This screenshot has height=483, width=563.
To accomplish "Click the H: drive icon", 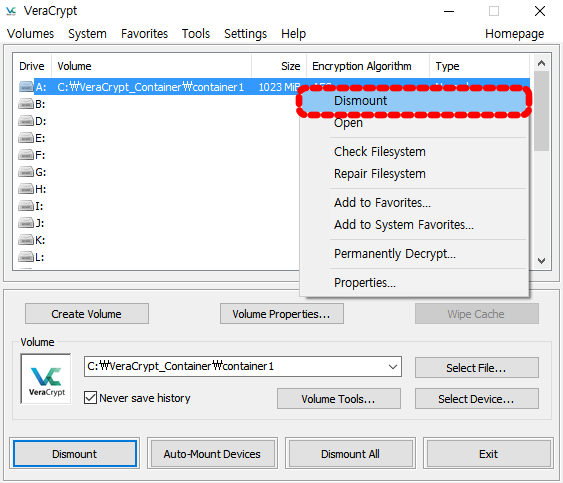I will click(26, 189).
